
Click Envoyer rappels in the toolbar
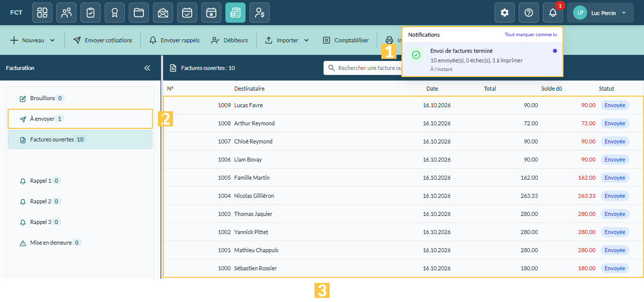[x=175, y=40]
